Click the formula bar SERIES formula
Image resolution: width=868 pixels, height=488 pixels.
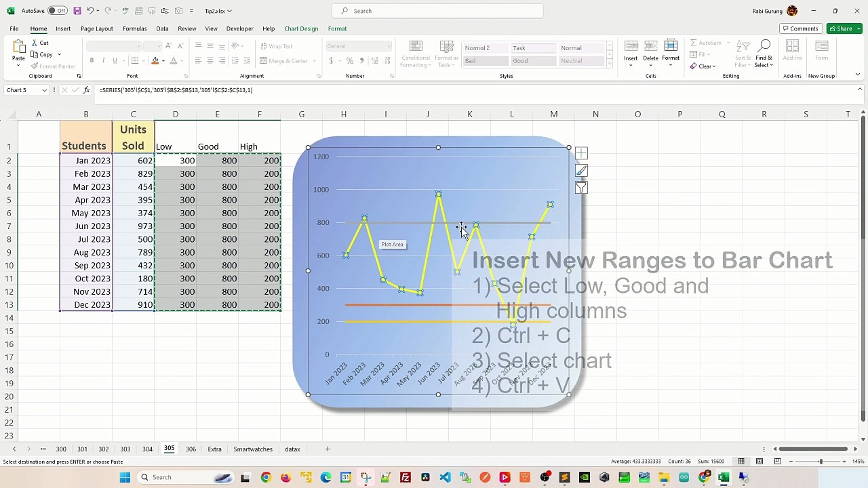pyautogui.click(x=176, y=90)
